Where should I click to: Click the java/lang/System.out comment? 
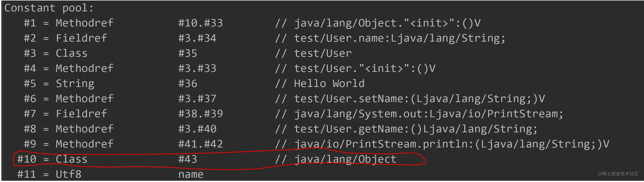pyautogui.click(x=419, y=114)
